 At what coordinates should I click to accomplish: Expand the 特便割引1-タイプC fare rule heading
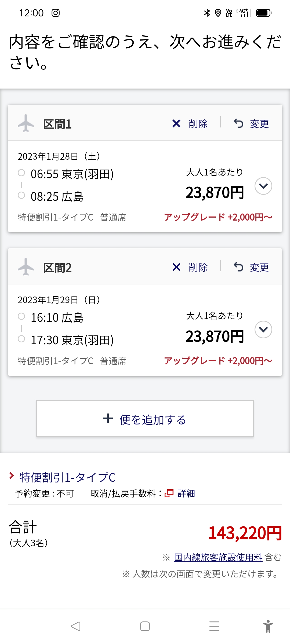point(67,477)
